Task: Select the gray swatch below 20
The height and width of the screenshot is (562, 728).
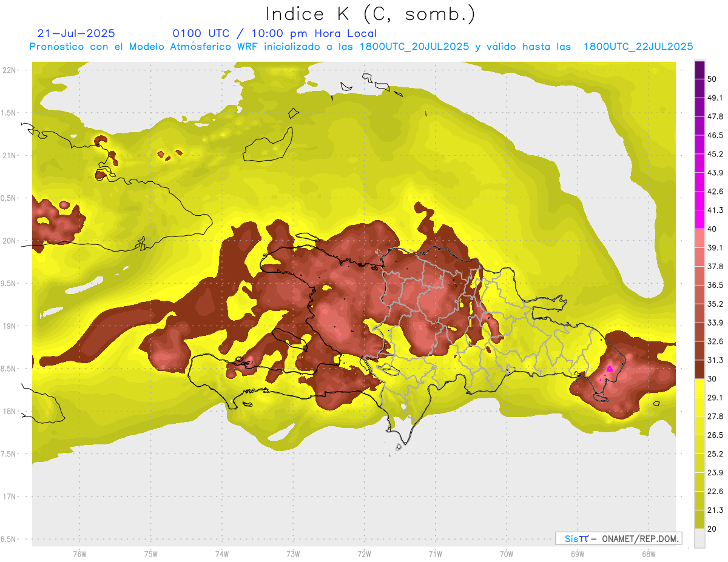Action: tap(699, 538)
